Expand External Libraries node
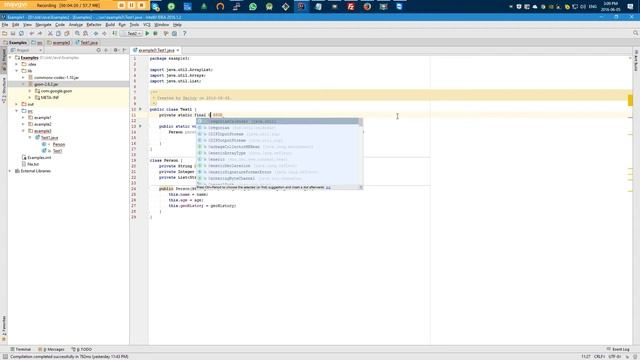 tap(11, 171)
